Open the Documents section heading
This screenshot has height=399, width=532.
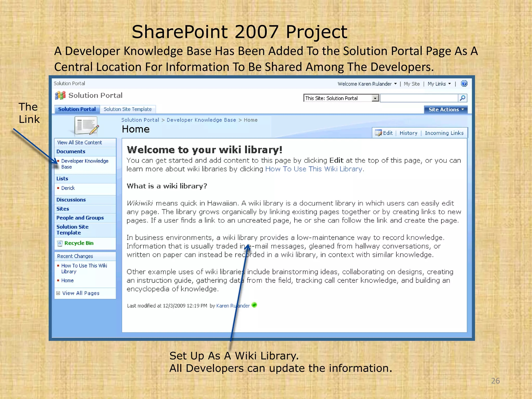pos(71,151)
